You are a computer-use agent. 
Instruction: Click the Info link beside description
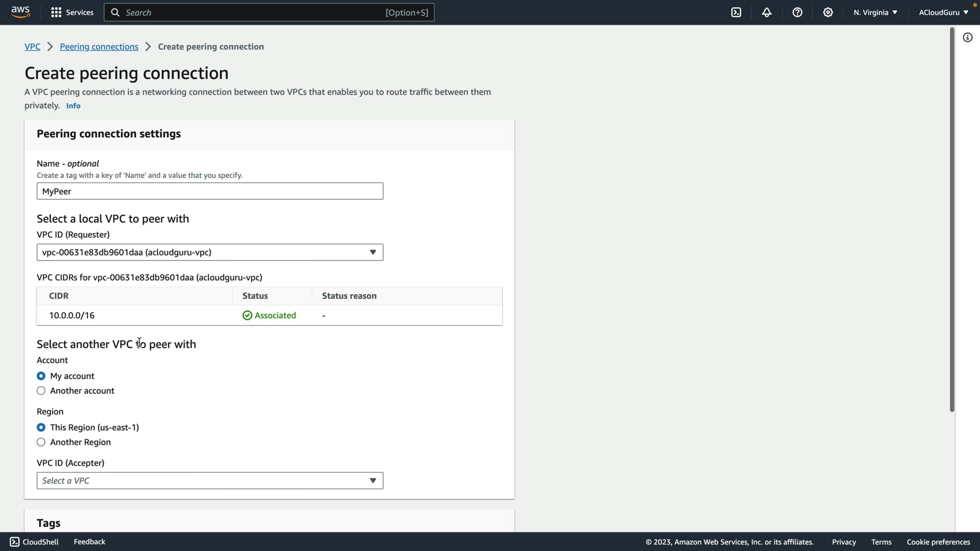[x=73, y=106]
